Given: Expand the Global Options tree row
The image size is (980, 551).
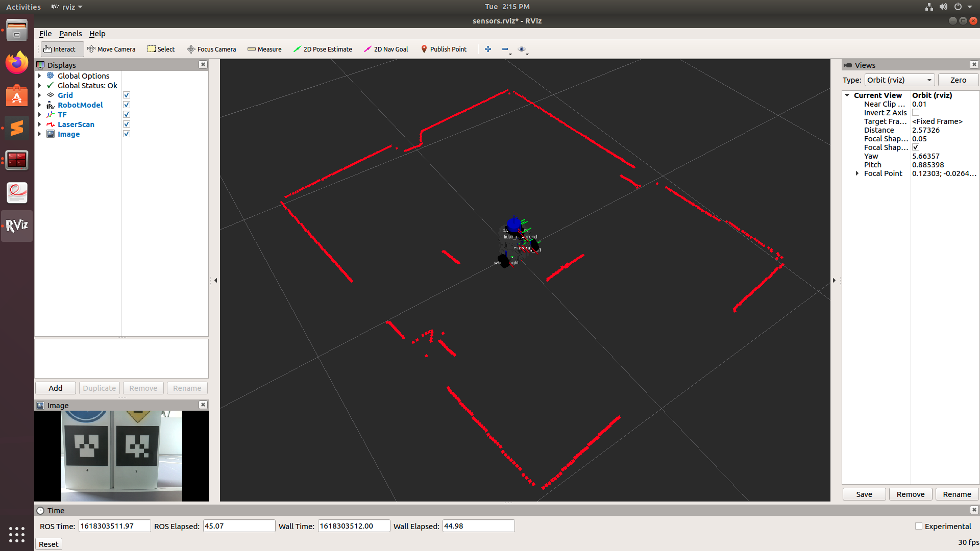Looking at the screenshot, I should click(x=39, y=76).
